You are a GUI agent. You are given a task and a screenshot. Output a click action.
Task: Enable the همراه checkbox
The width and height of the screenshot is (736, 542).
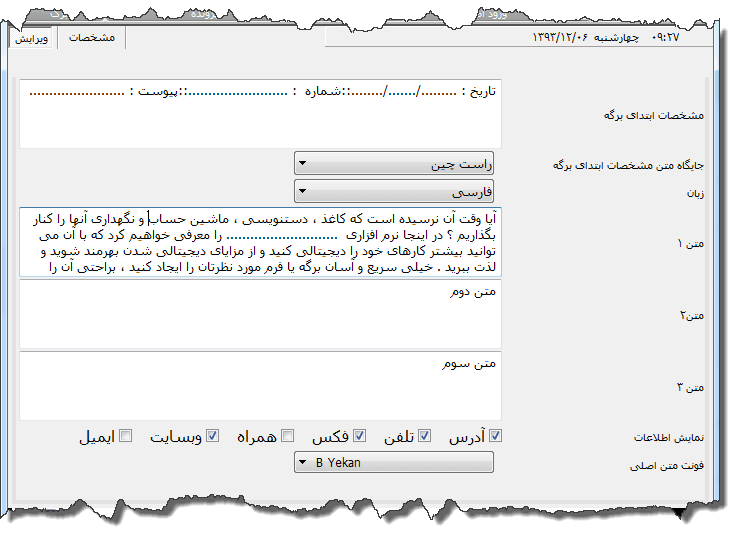(x=288, y=435)
